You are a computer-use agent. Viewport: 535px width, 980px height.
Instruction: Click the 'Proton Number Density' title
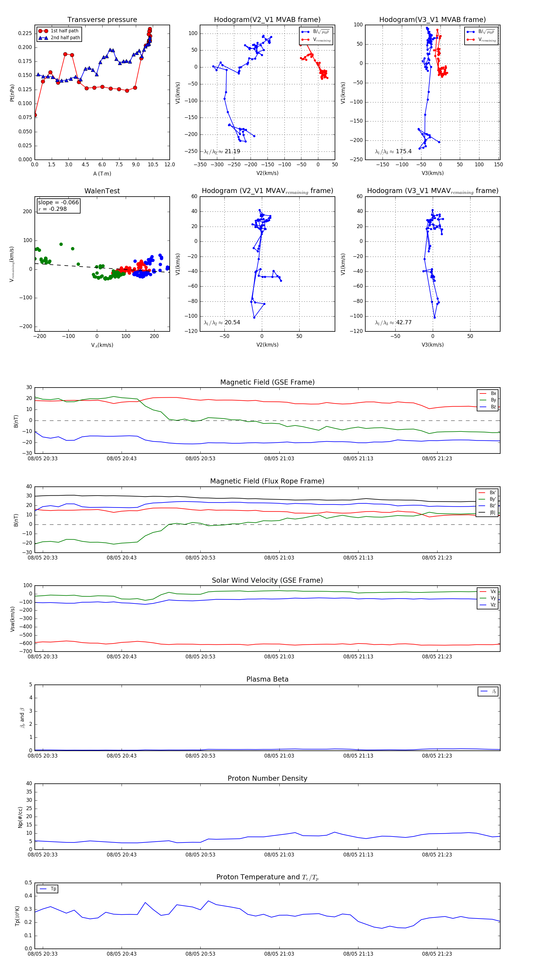[x=267, y=778]
